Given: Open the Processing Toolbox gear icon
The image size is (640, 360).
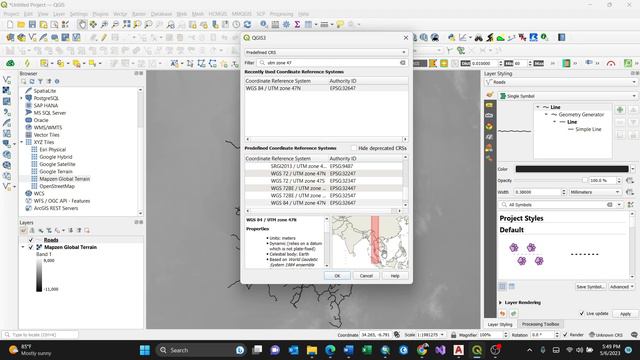Looking at the screenshot, I should [x=286, y=24].
